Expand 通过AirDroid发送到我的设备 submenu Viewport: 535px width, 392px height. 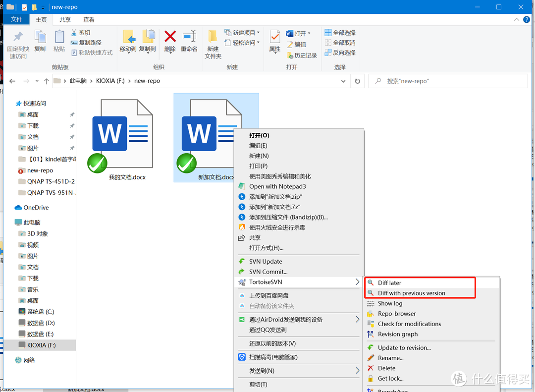click(299, 320)
